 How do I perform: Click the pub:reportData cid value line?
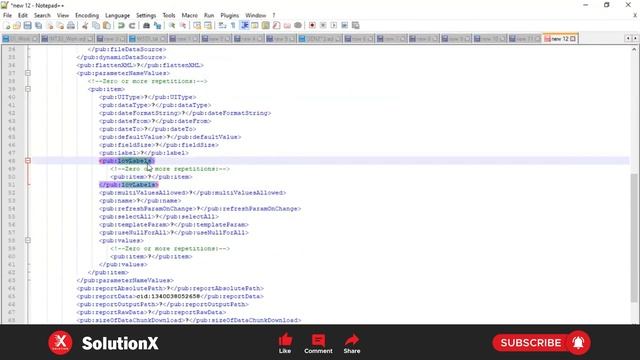(x=170, y=296)
